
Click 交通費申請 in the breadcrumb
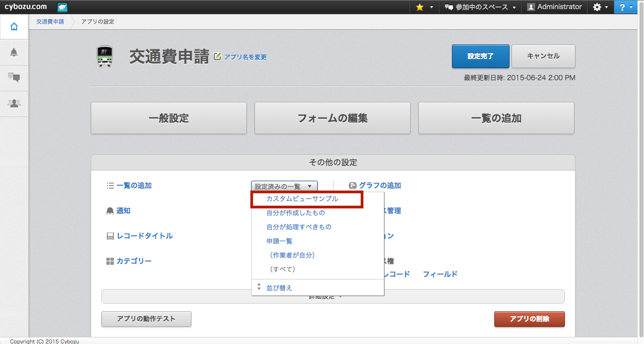50,22
